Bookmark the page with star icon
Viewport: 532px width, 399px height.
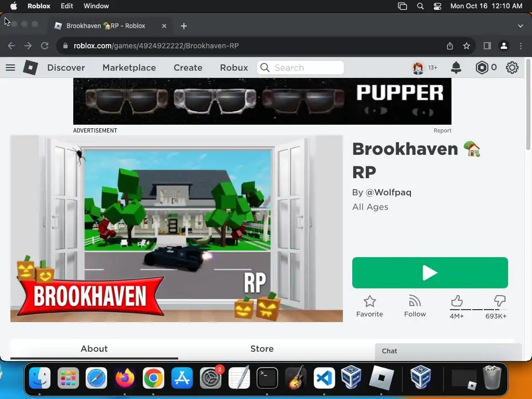467,46
